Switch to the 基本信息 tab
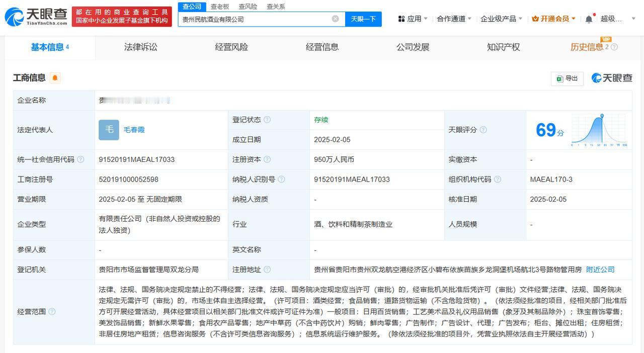 coord(50,47)
